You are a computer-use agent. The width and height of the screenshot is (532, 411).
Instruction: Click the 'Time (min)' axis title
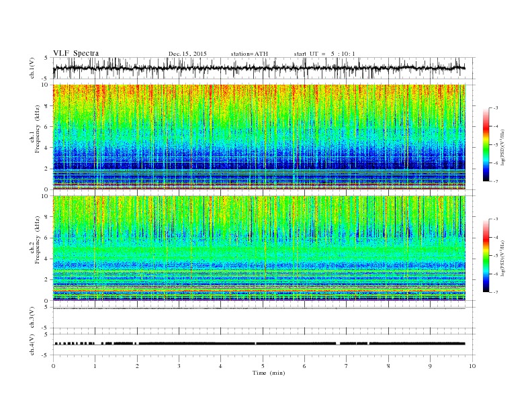point(269,373)
